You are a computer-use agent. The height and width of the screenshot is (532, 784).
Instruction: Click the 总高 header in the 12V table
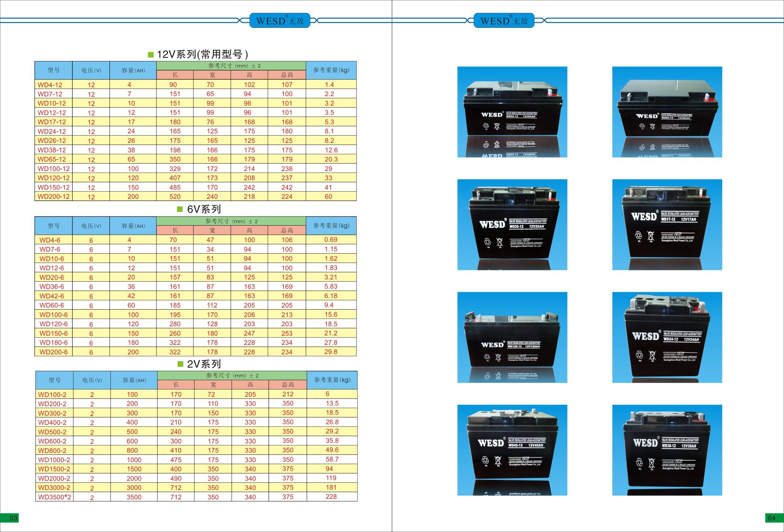click(x=287, y=75)
